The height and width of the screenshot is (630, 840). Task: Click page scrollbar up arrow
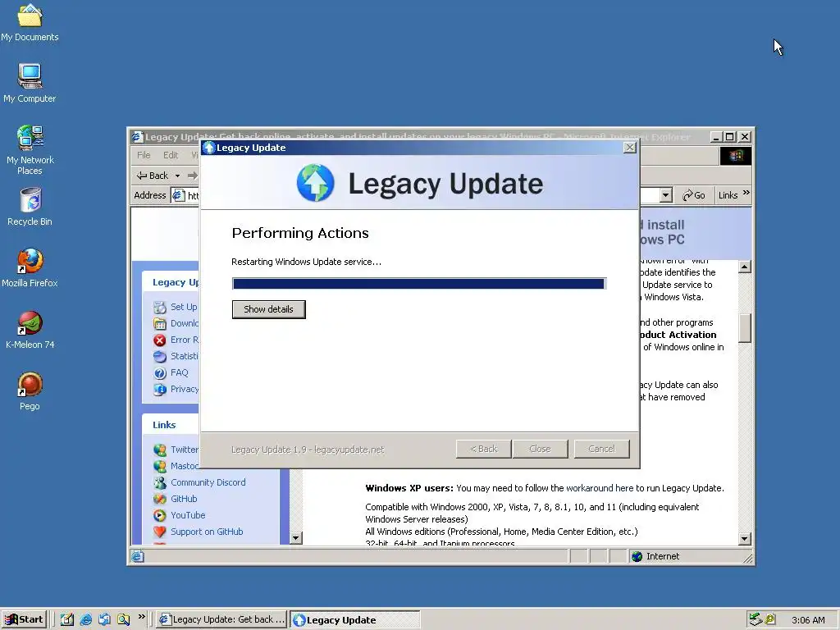[745, 267]
